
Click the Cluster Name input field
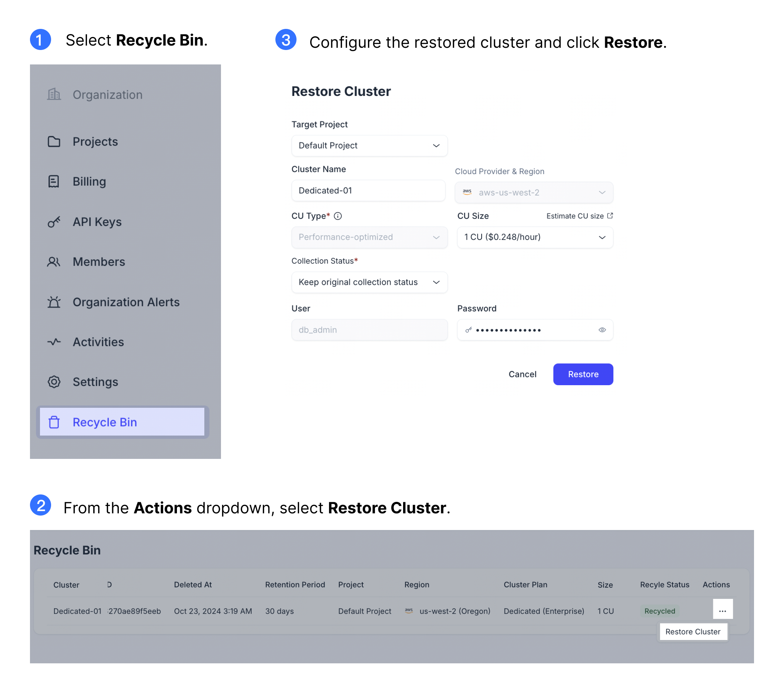368,191
